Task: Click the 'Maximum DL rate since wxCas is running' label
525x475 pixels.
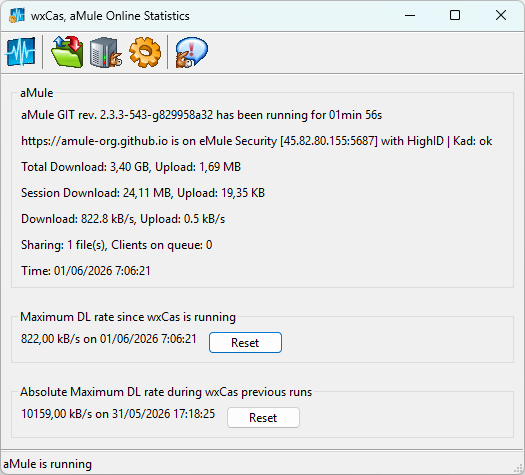Action: click(x=128, y=317)
